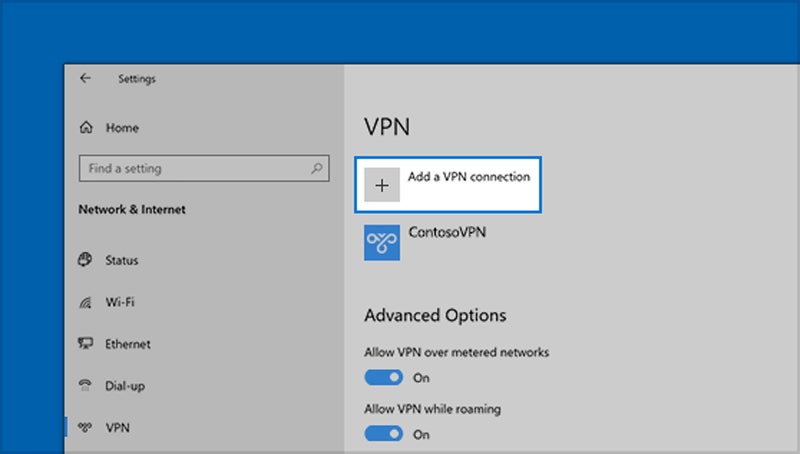
Task: Select the Wi-Fi signal icon
Action: pos(86,302)
